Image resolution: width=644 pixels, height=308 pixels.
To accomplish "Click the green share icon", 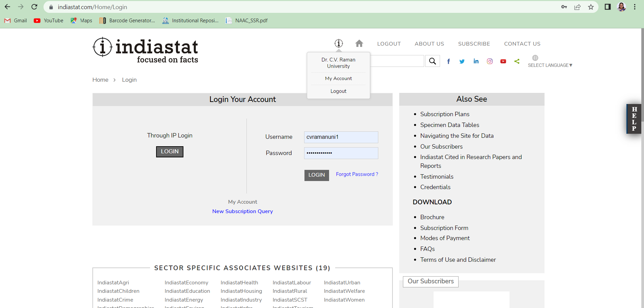I will coord(517,61).
